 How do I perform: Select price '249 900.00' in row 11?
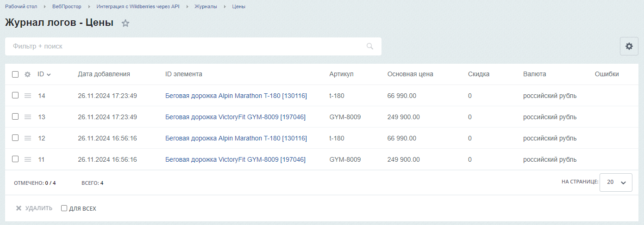pos(404,159)
